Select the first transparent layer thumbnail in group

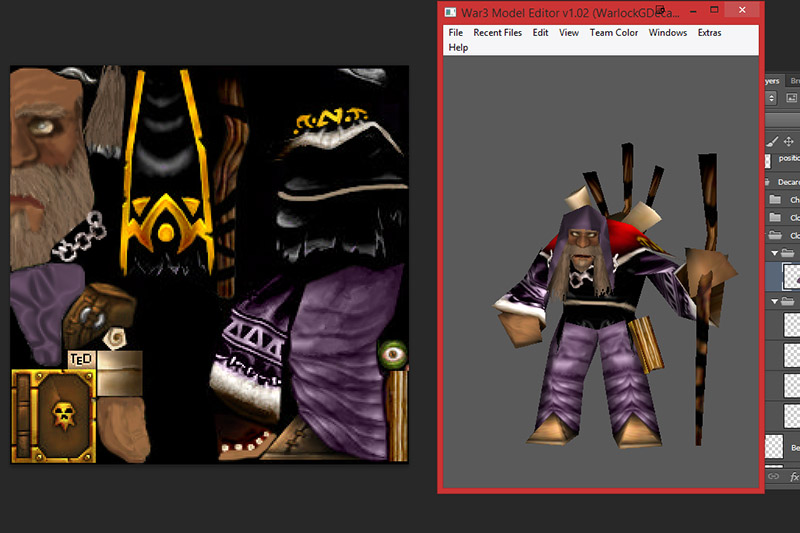click(x=792, y=324)
